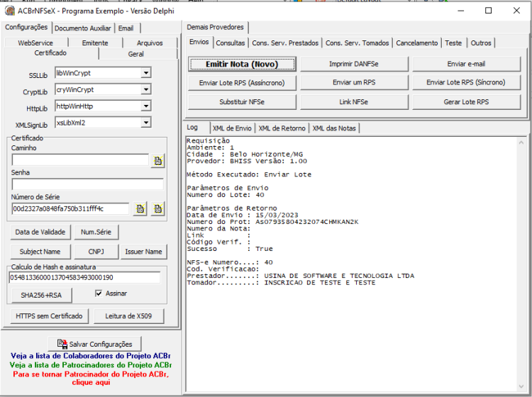Click the first icon next to Número de Série
Viewport: 532px width, 397px height.
pyautogui.click(x=140, y=209)
